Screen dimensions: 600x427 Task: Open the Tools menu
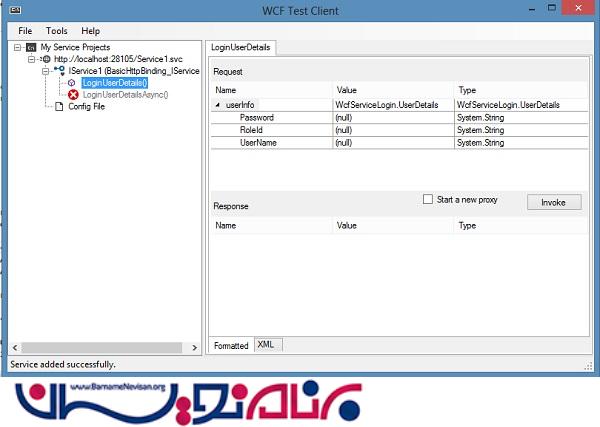[x=57, y=31]
